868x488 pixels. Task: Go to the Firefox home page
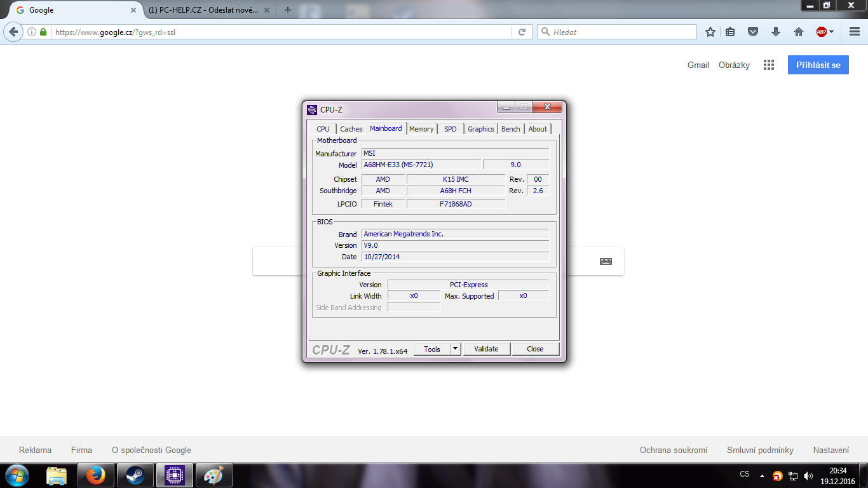click(799, 32)
